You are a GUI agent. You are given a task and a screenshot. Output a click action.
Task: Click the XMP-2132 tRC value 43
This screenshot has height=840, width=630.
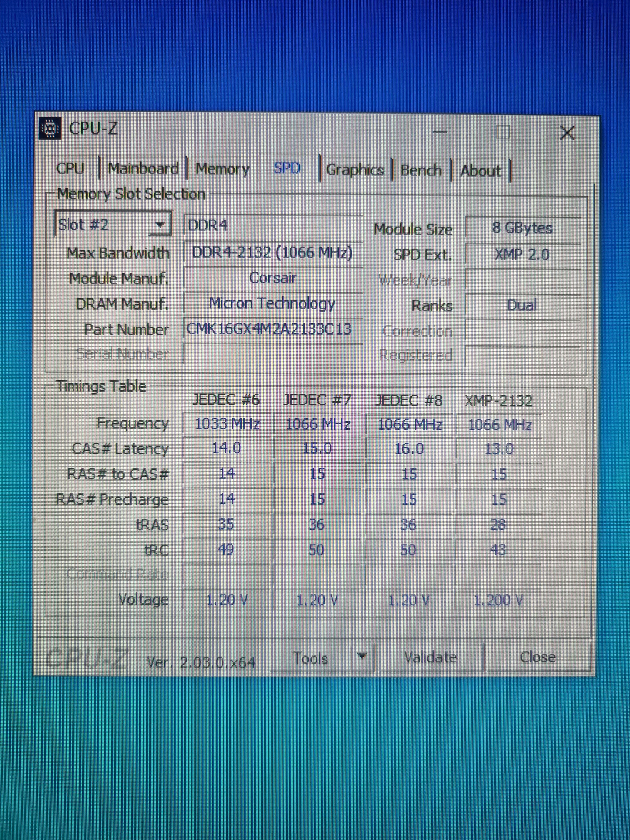(499, 550)
